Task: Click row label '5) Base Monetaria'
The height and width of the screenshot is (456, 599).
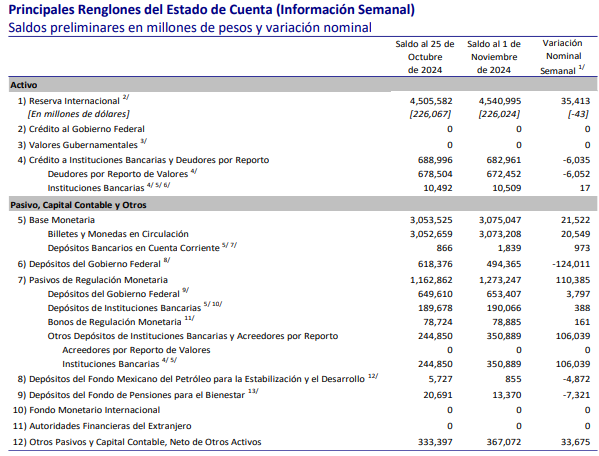Action: (56, 220)
